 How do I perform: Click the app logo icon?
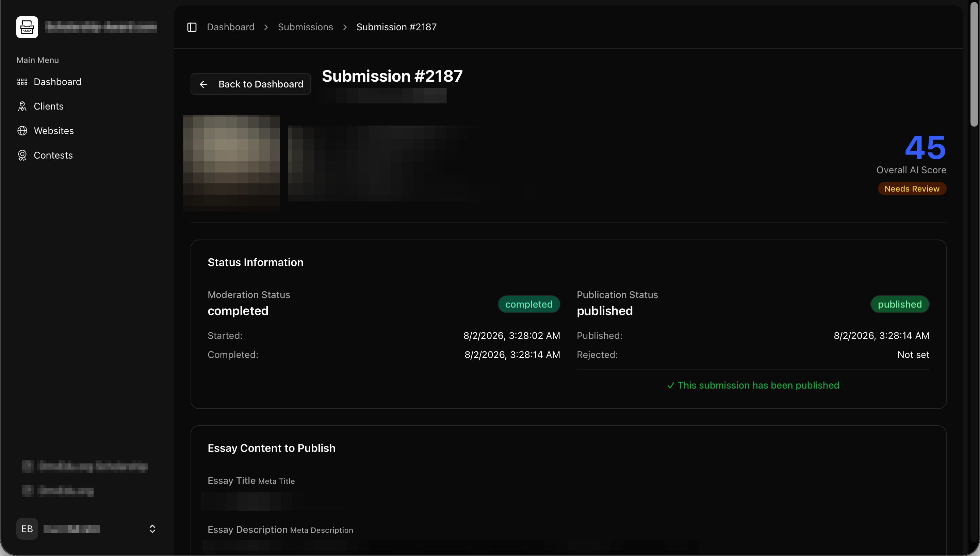coord(27,27)
